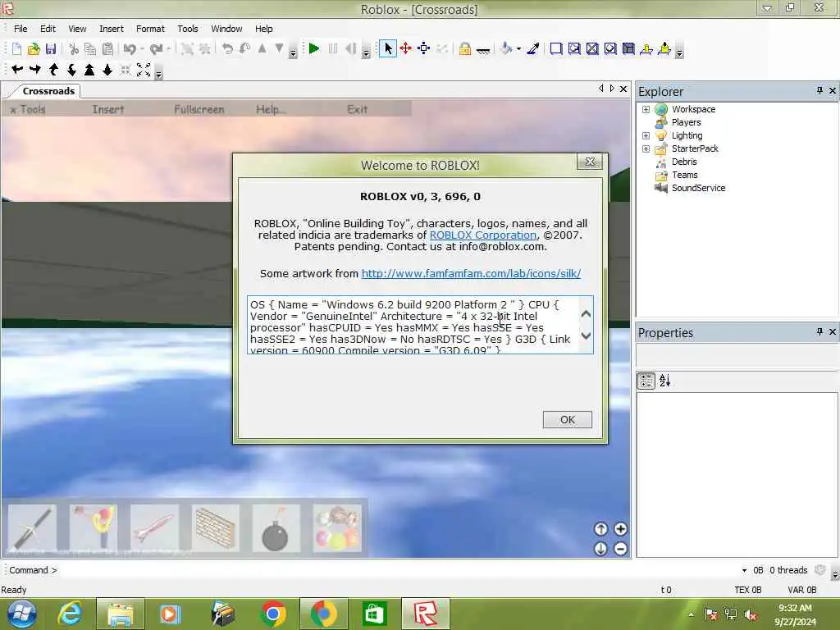Click the Redo arrow toolbar icon

point(156,48)
